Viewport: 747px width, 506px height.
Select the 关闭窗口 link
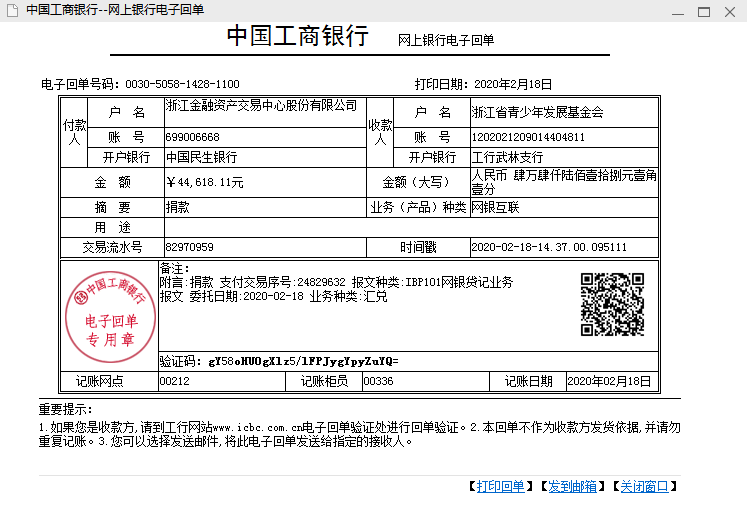[644, 486]
